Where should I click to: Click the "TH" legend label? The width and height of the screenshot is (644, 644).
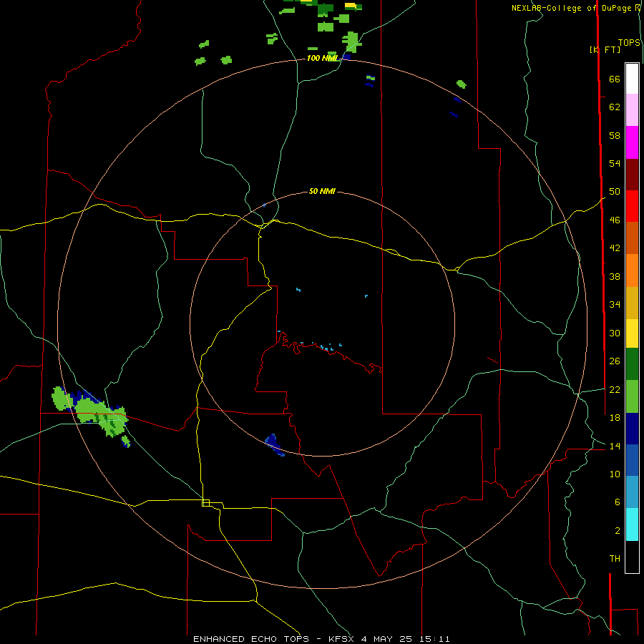pos(615,558)
